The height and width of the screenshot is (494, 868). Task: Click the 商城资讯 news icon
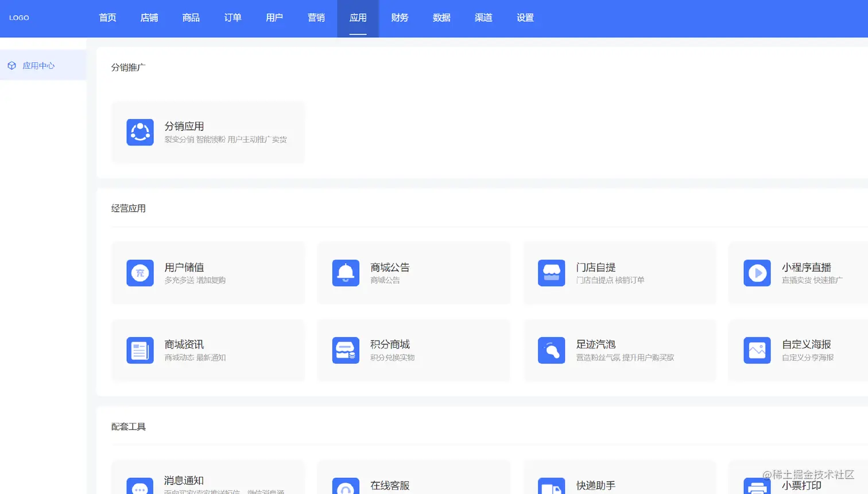[x=140, y=350]
